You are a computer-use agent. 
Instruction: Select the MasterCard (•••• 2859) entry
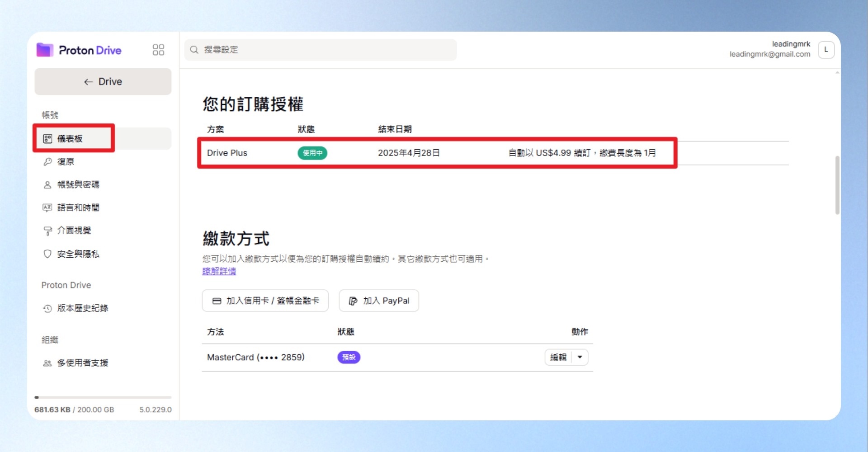pos(256,358)
